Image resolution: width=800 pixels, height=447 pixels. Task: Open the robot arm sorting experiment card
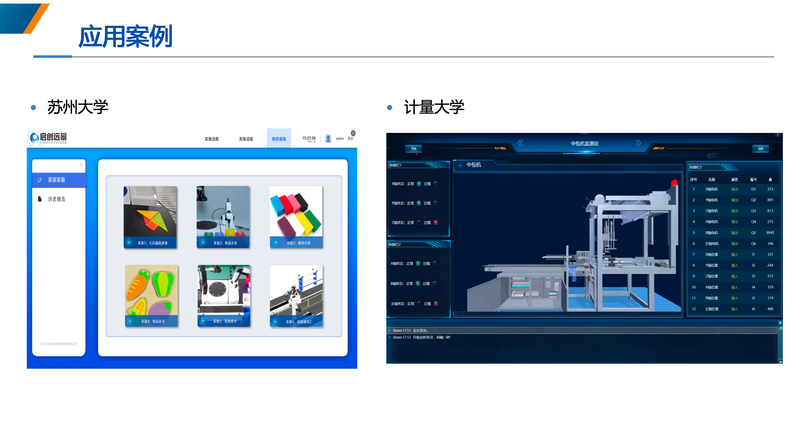coord(223,217)
